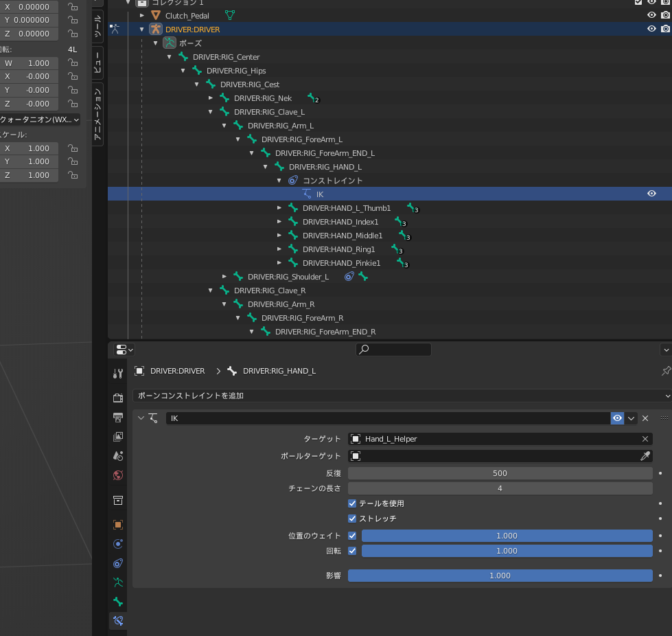This screenshot has height=636, width=672.
Task: Hide IK constraint via outliner eye icon
Action: (x=651, y=194)
